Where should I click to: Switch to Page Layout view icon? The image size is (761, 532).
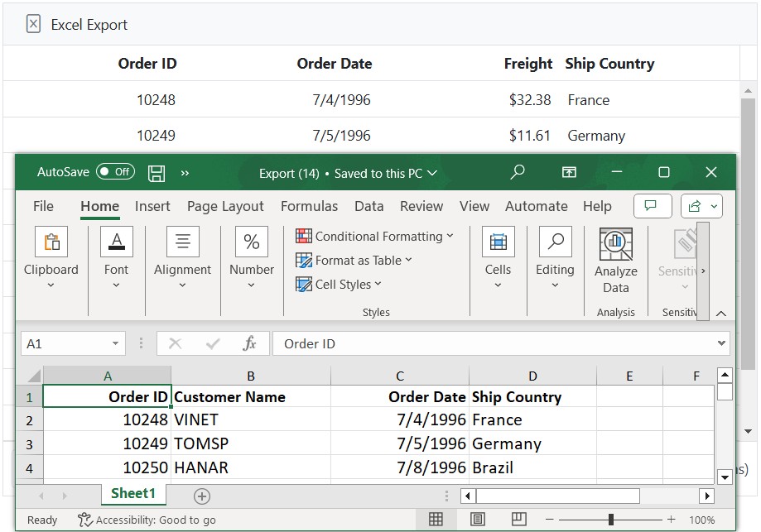pos(478,520)
